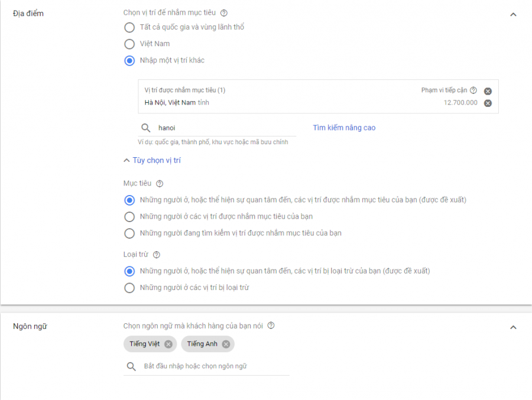Select the 'Việt Nam' radio option
Viewport: 532px width, 400px height.
(129, 44)
